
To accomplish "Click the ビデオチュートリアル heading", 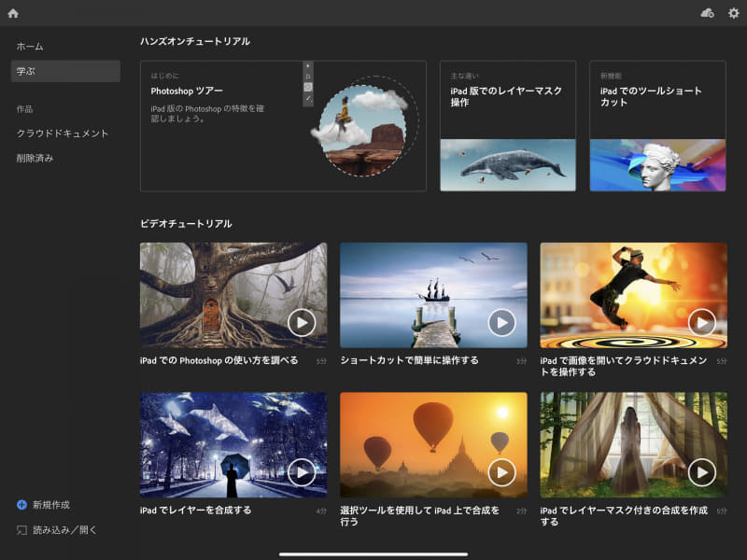I will click(x=186, y=224).
